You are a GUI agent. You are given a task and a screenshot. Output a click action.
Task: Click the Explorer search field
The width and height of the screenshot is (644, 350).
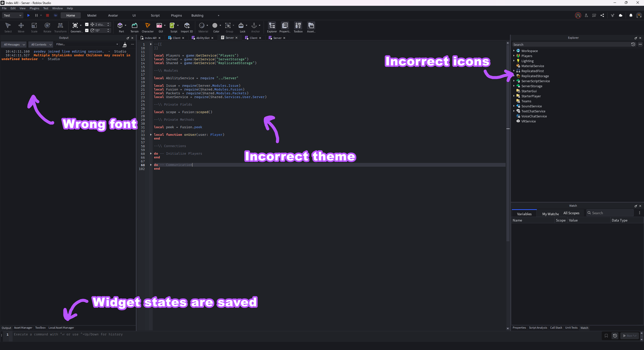tap(571, 45)
